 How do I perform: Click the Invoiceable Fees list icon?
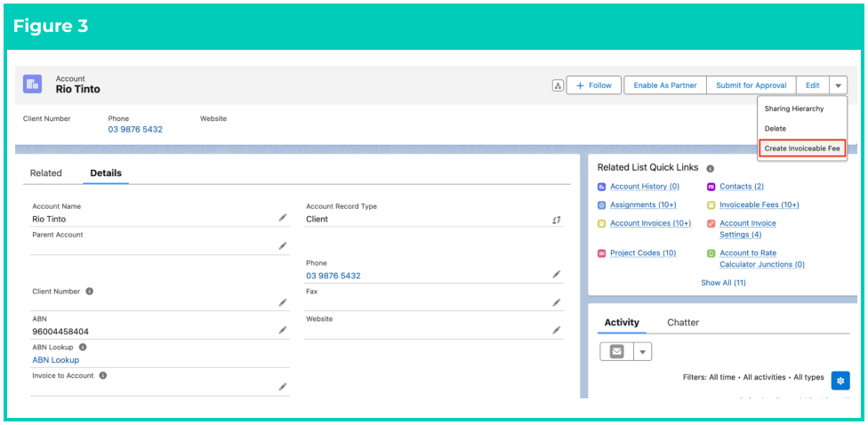point(711,205)
